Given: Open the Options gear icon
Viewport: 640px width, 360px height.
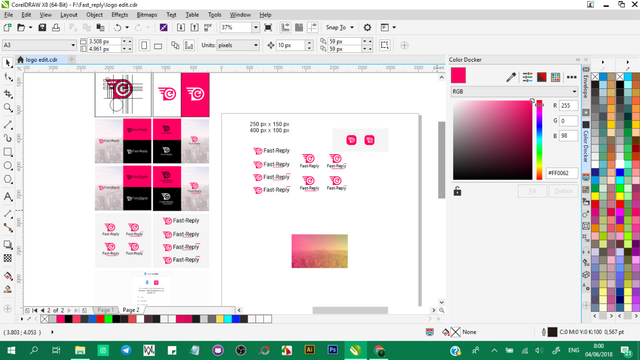Looking at the screenshot, I should tap(367, 27).
